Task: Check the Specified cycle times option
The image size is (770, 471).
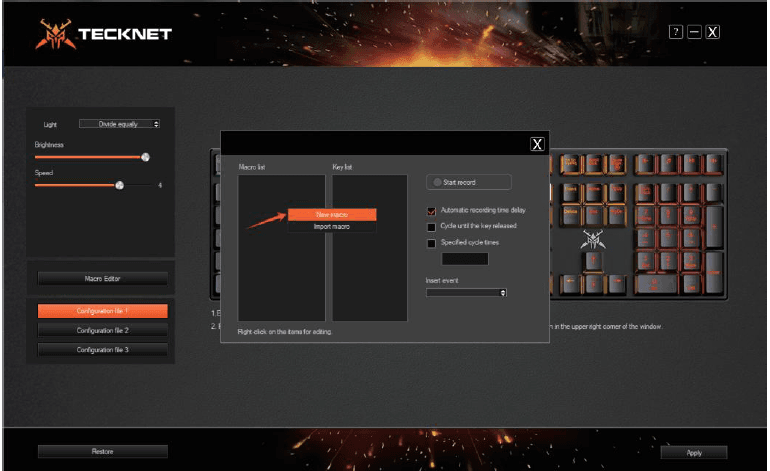Action: 432,243
